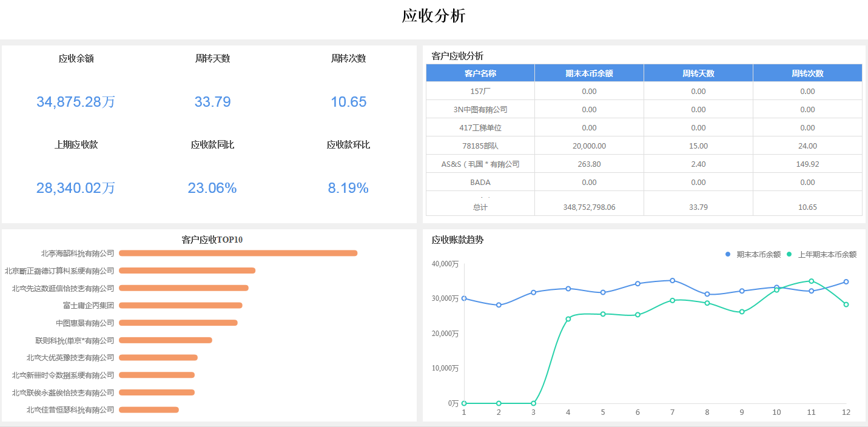Viewport: 868px width, 427px height.
Task: Click the 周转天数 table column header
Action: click(x=698, y=73)
